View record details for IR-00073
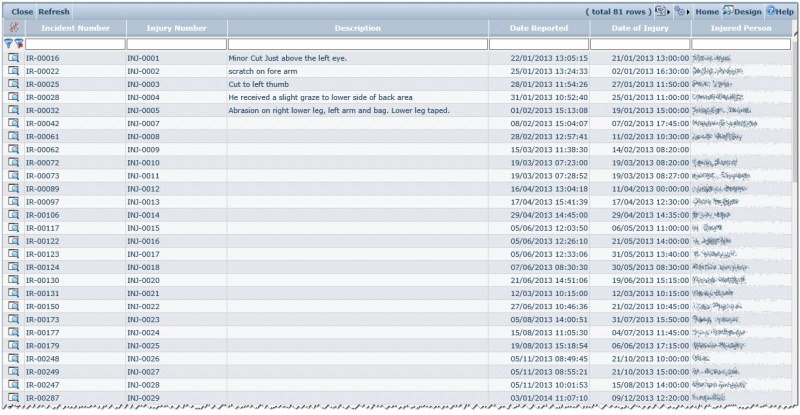This screenshot has height=415, width=800. pyautogui.click(x=13, y=175)
